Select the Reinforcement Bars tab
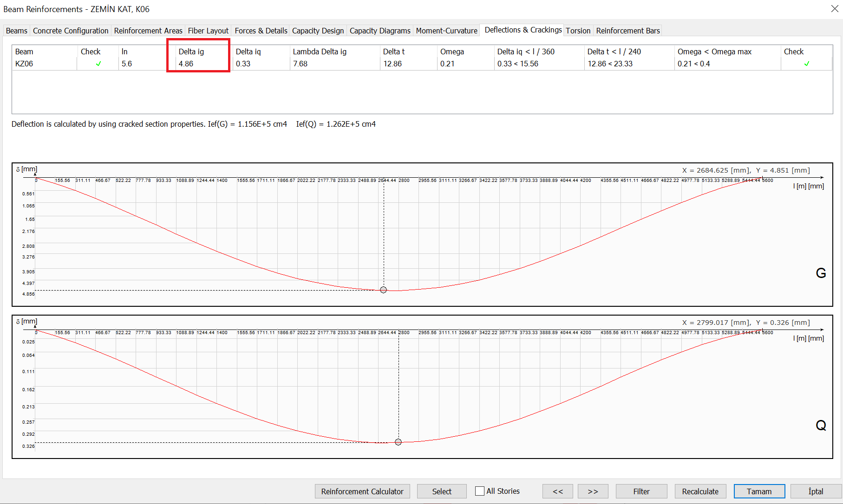Image resolution: width=843 pixels, height=504 pixels. coord(627,31)
